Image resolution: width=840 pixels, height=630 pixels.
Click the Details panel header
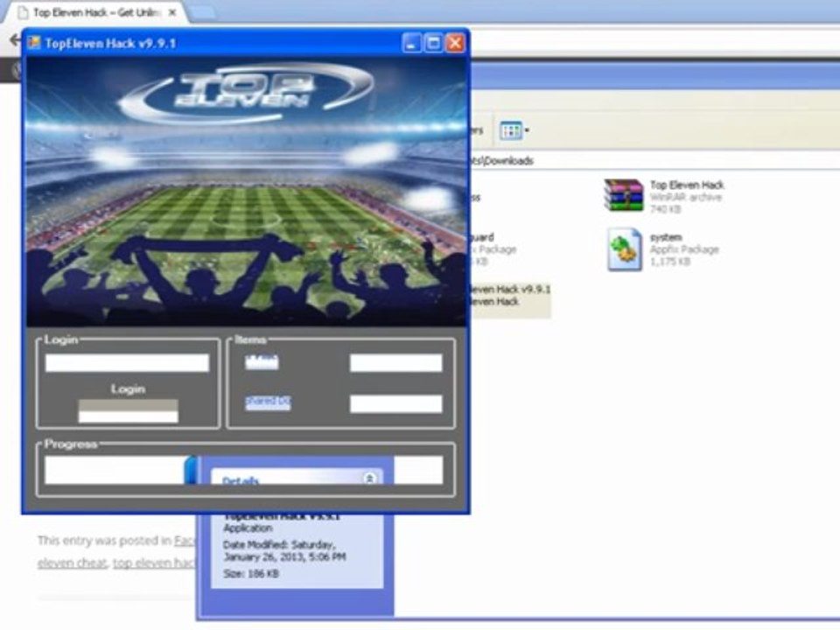[x=296, y=477]
